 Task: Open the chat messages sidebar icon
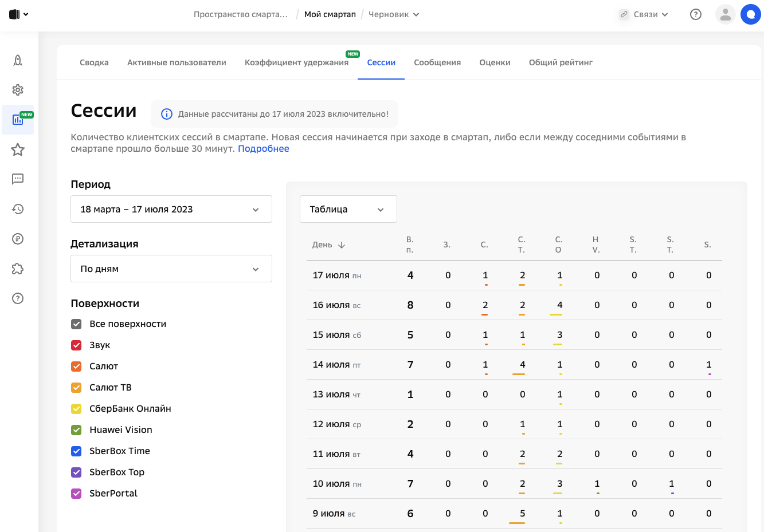pos(18,179)
